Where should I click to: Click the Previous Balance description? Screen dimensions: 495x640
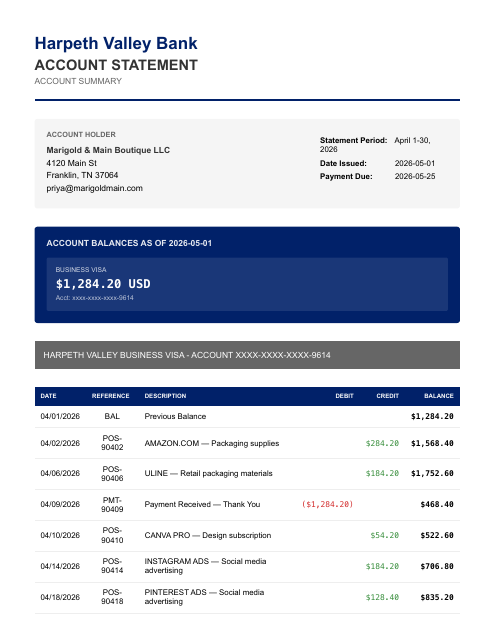pyautogui.click(x=175, y=416)
